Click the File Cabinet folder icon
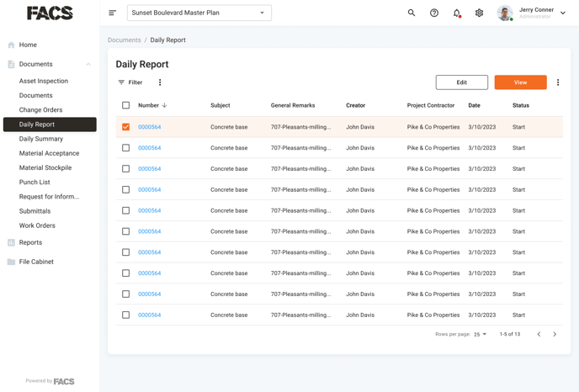The width and height of the screenshot is (579, 392). [11, 262]
